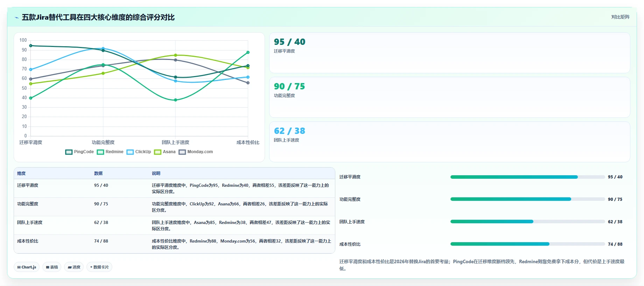
Task: Click the 数据卡片 tag chip
Action: click(x=99, y=267)
